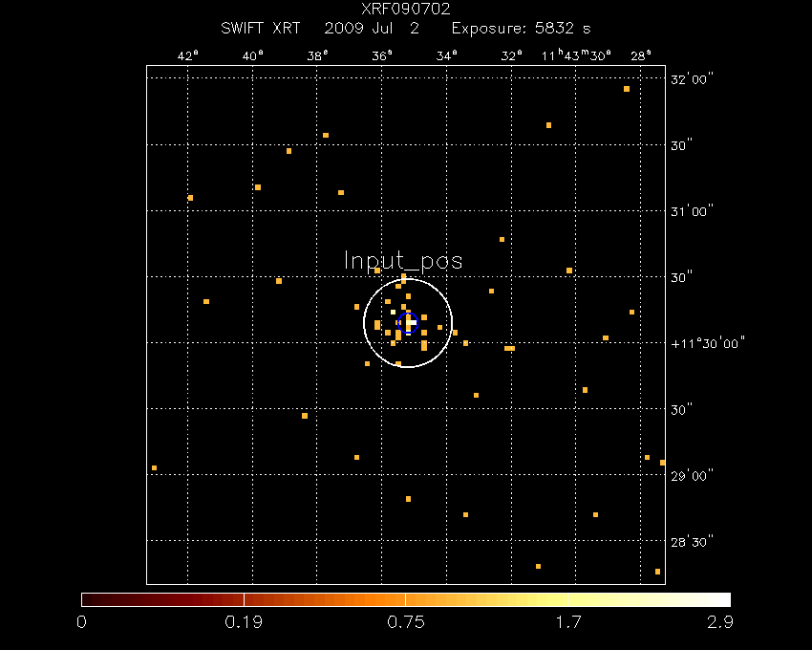
Task: Click the small blue error circle
Action: [408, 322]
